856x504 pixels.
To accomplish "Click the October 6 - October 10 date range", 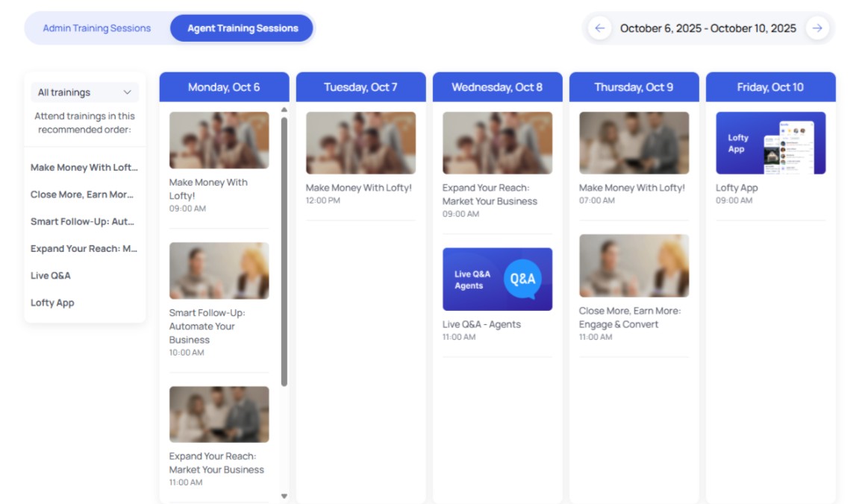I will pyautogui.click(x=709, y=28).
